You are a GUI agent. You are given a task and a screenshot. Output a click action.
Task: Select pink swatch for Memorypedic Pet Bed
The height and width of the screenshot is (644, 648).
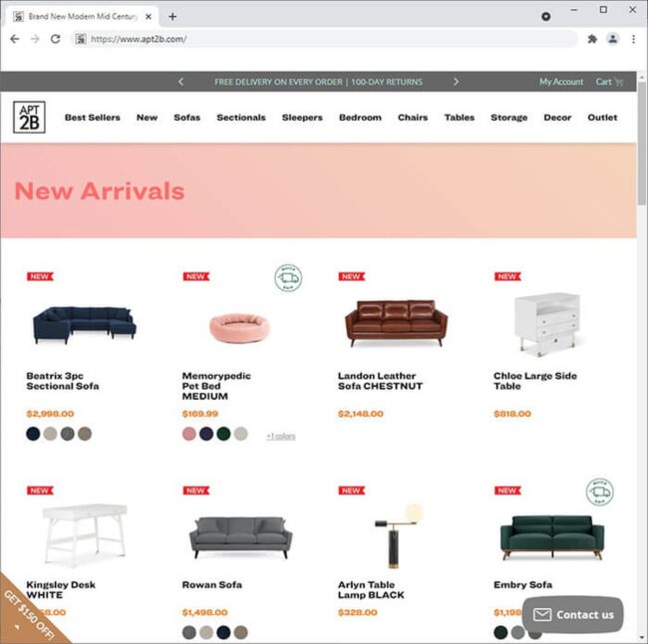point(189,434)
